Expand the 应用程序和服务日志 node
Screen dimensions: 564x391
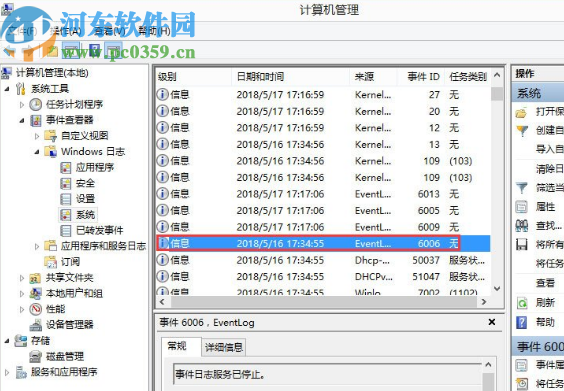coord(37,246)
